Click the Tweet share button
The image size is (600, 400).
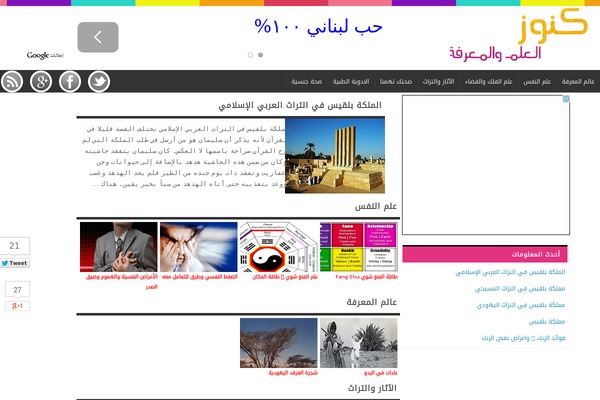(x=15, y=263)
